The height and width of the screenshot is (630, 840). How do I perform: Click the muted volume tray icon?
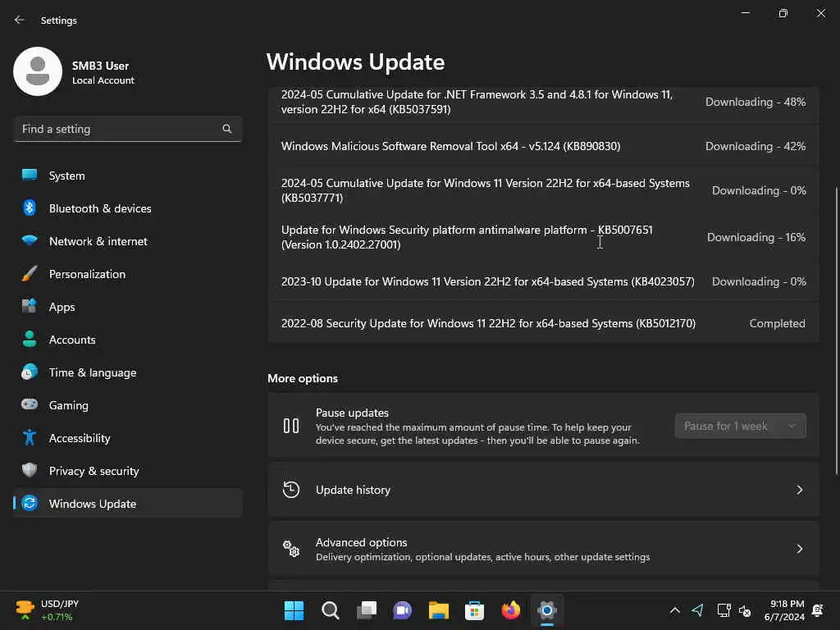coord(745,610)
